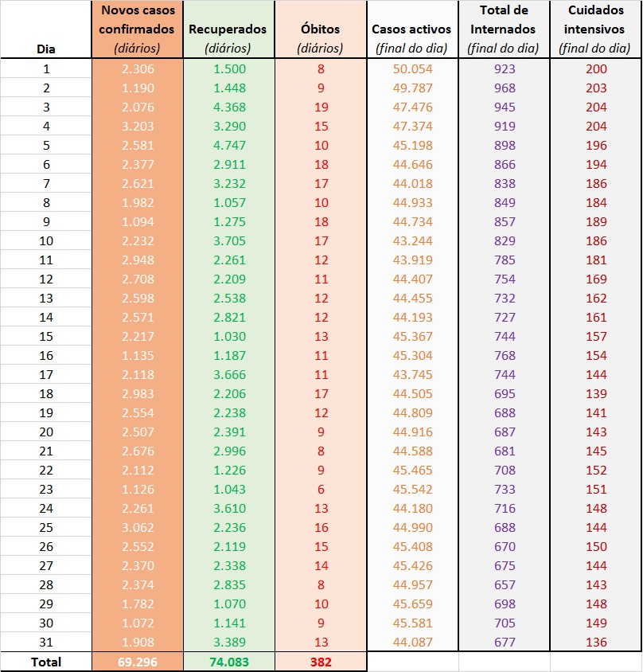Select intensive care value 200
This screenshot has width=643, height=672.
click(x=596, y=68)
